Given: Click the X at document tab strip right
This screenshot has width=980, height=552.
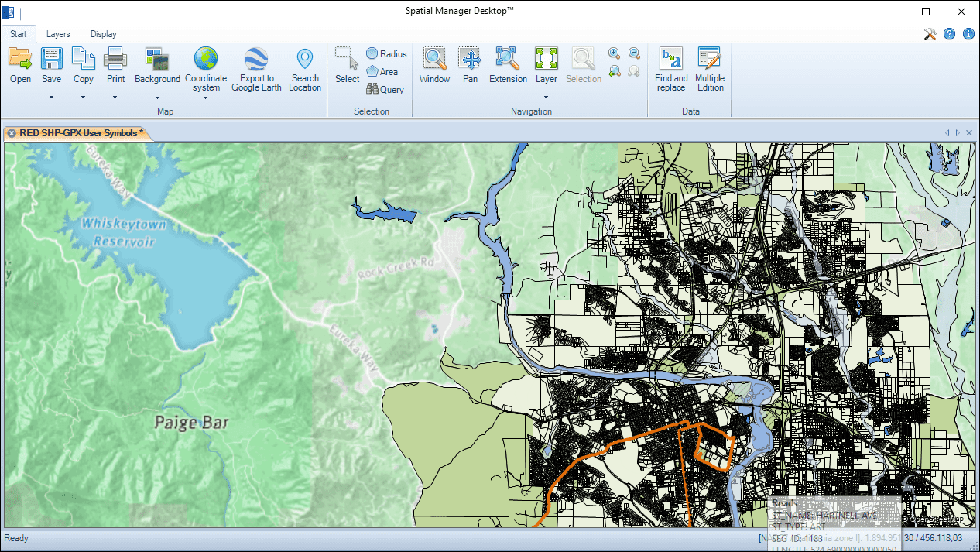Looking at the screenshot, I should 970,133.
